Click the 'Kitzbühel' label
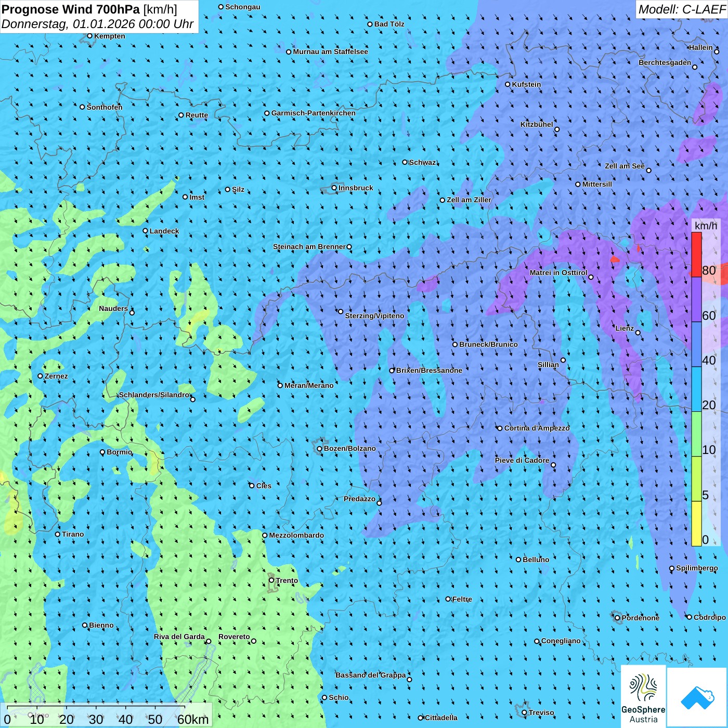 pyautogui.click(x=537, y=124)
